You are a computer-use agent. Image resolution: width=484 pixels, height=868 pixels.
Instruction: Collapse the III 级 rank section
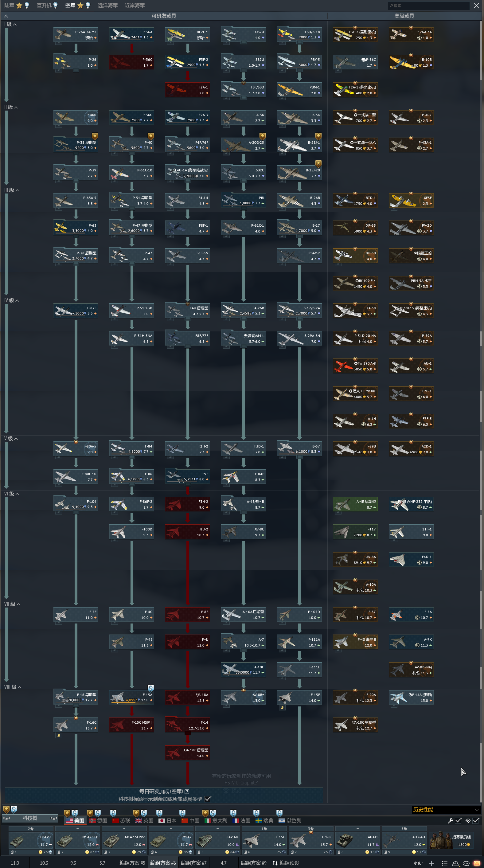tap(12, 190)
